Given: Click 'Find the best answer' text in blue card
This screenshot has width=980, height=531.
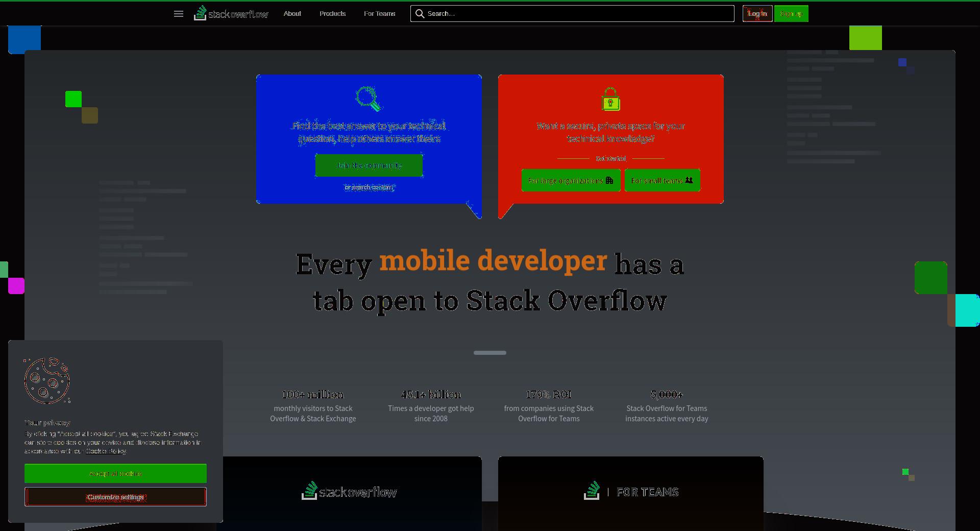Looking at the screenshot, I should point(369,132).
